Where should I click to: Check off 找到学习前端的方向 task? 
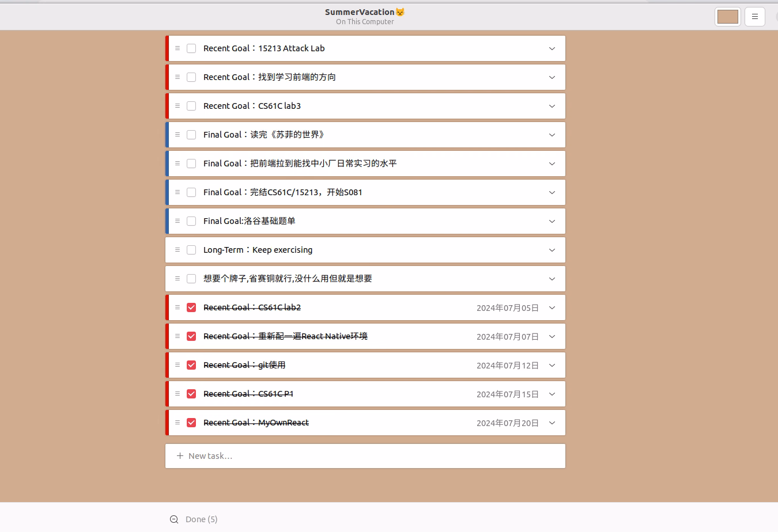pos(191,77)
